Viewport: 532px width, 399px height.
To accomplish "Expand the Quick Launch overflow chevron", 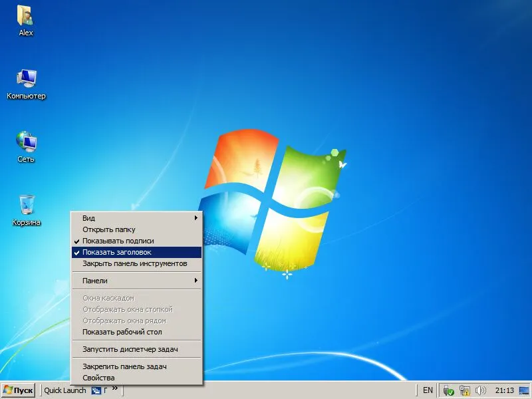I will pos(115,388).
